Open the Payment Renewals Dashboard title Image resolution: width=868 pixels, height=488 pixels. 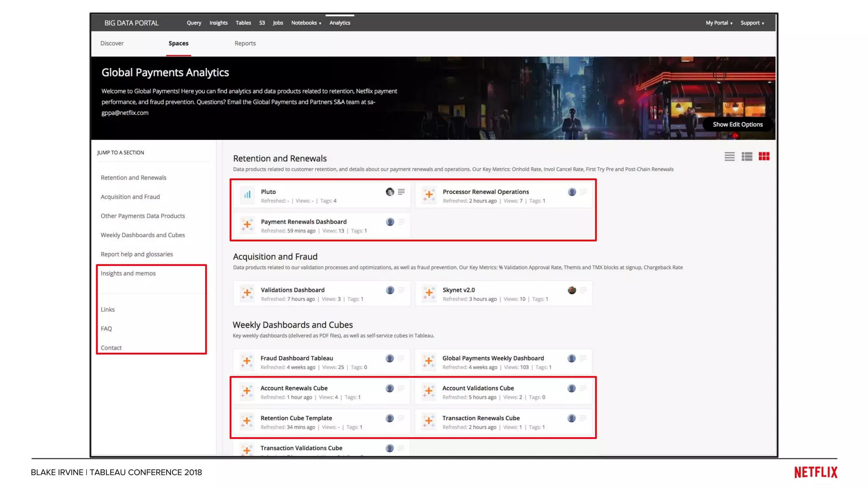point(303,222)
